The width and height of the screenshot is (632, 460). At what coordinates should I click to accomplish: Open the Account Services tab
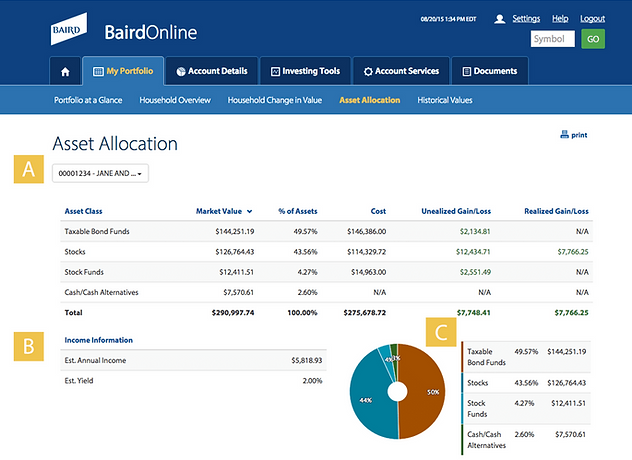[x=401, y=71]
